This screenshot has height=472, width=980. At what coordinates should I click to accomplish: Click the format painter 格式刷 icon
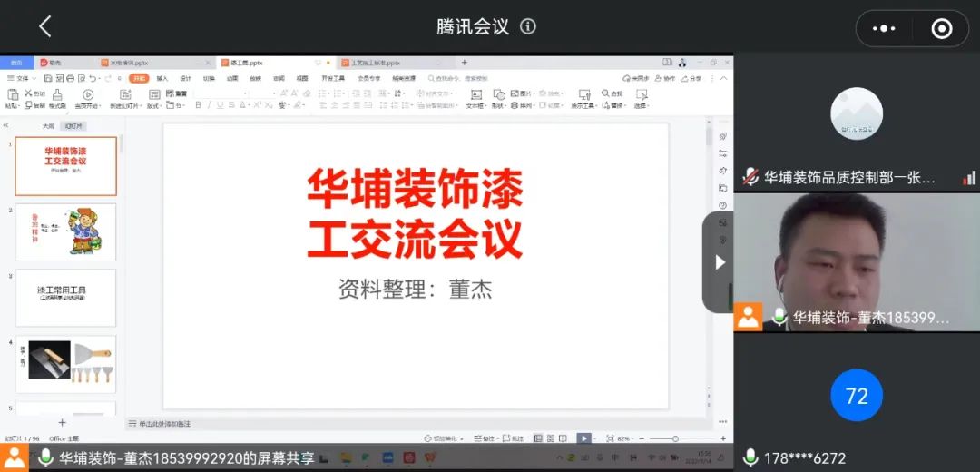pos(57,95)
